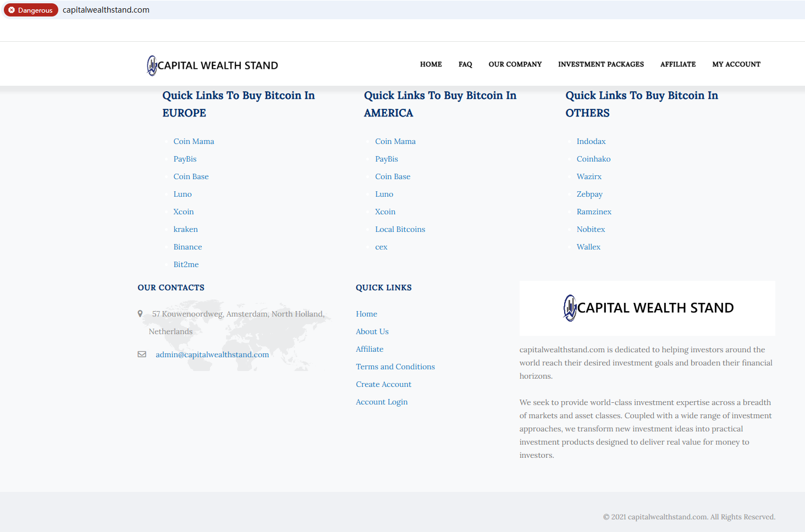This screenshot has height=532, width=805.
Task: Open MY ACCOUNT from the navigation
Action: coord(736,64)
